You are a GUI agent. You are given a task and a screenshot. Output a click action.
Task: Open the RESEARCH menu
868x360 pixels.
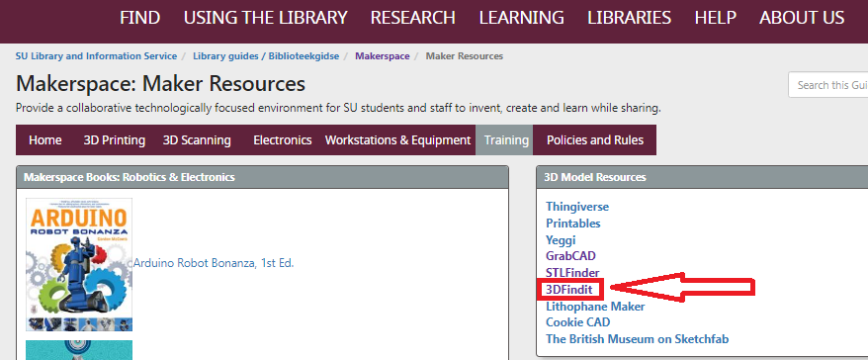point(413,18)
